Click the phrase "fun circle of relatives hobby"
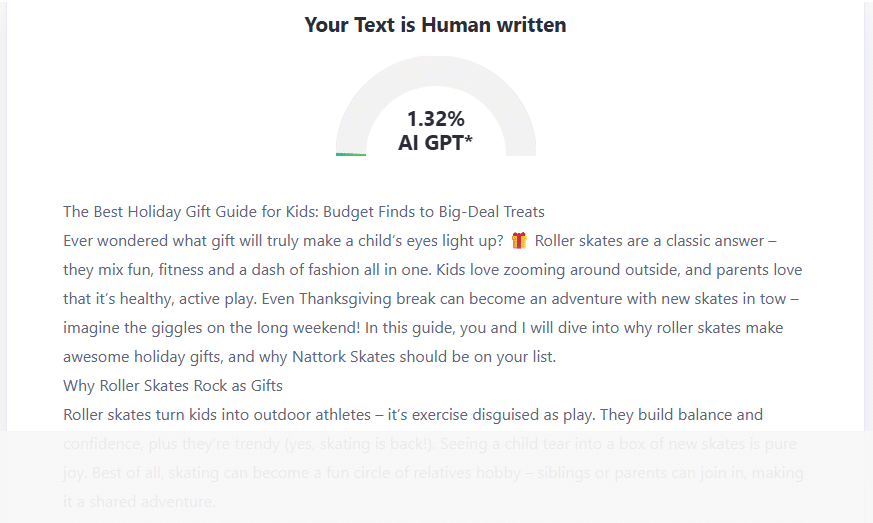Image resolution: width=873 pixels, height=523 pixels. tap(411, 473)
